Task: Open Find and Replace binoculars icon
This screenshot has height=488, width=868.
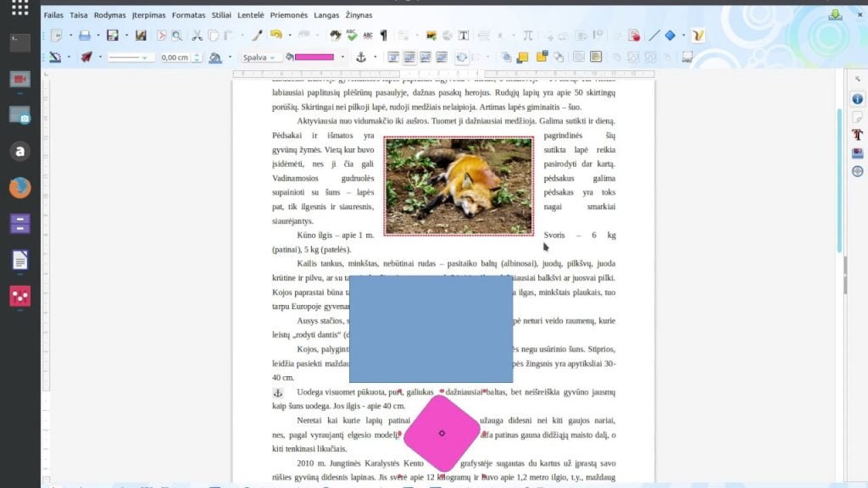Action: click(x=335, y=36)
